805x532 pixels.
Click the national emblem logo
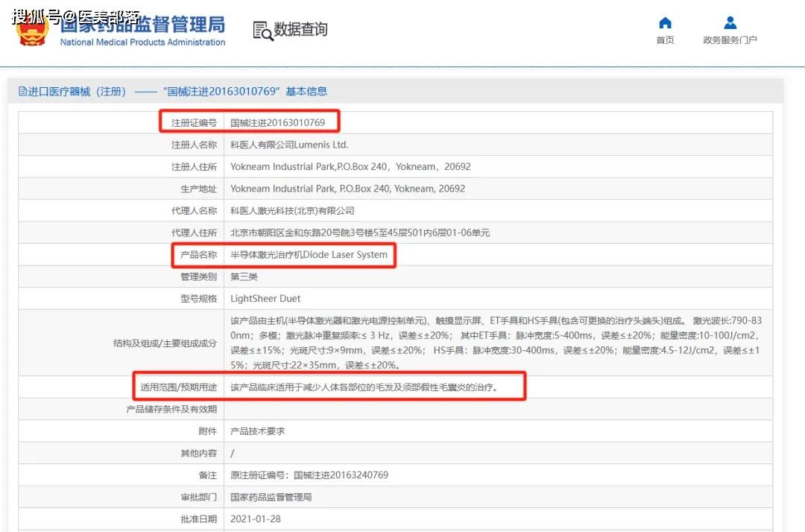pos(32,31)
